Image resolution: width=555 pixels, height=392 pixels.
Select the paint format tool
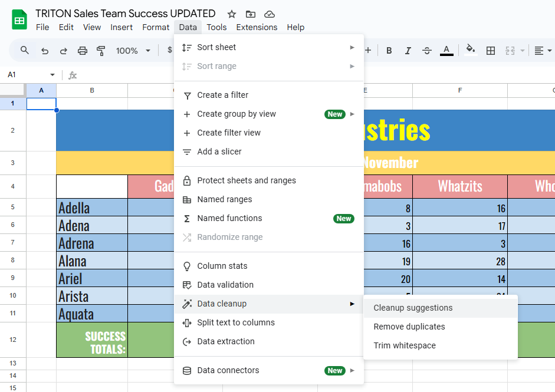(101, 51)
